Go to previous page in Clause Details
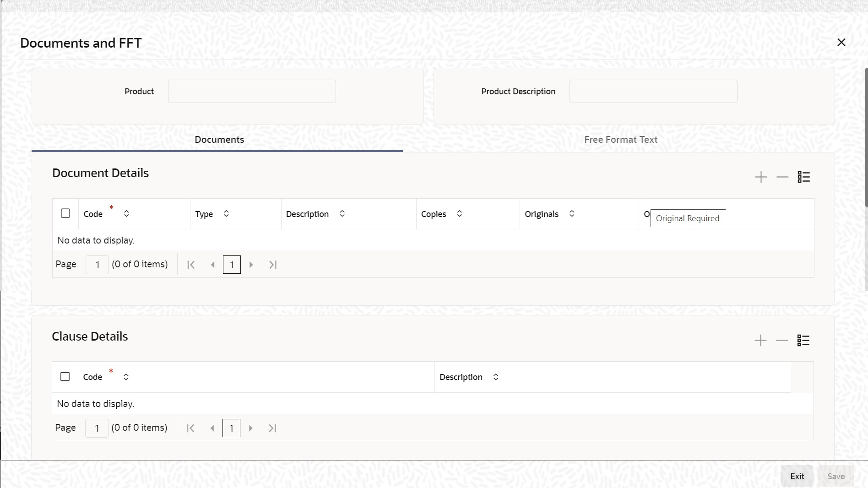Viewport: 868px width, 488px height. click(x=212, y=428)
